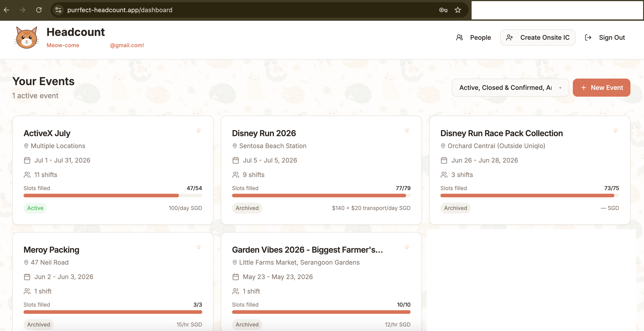Click the '1 active event' subtitle

coord(35,96)
